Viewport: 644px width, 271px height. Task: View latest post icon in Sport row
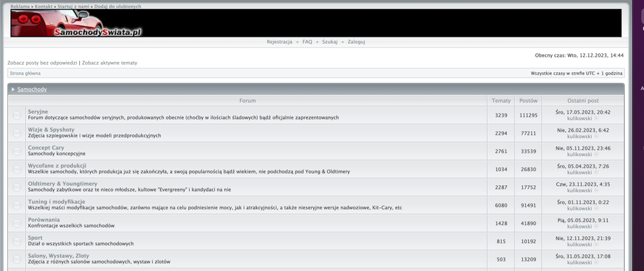pyautogui.click(x=596, y=245)
